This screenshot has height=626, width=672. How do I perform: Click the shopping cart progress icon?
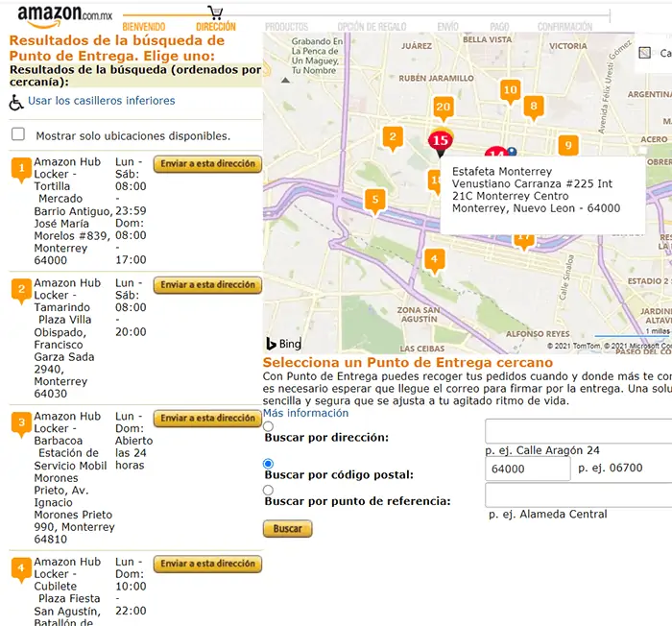pos(215,12)
